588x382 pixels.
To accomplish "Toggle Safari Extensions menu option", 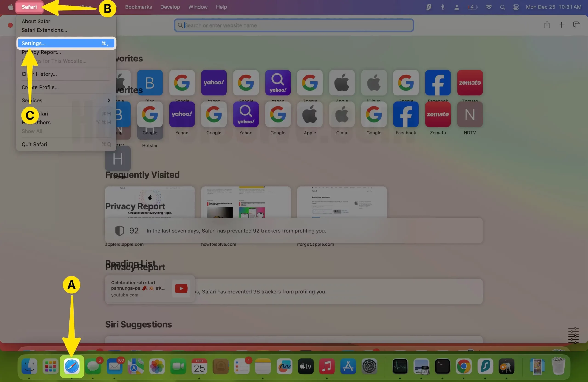I will 44,30.
